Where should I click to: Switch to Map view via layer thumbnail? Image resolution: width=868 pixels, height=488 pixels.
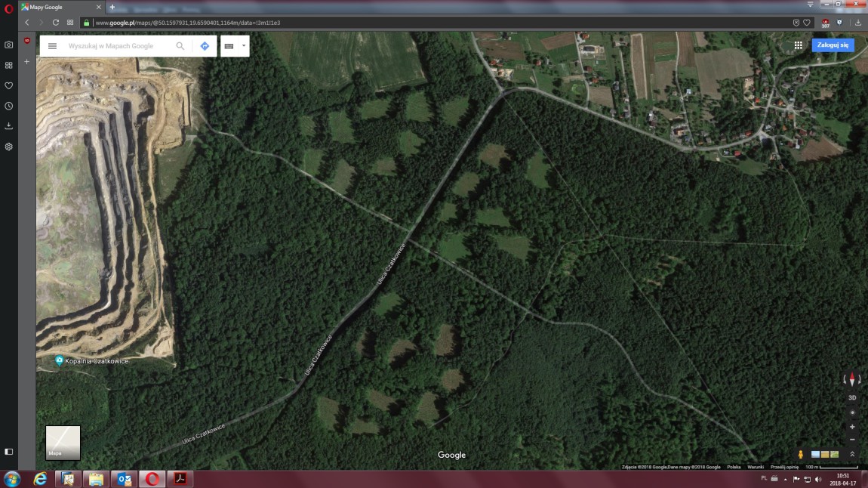63,443
